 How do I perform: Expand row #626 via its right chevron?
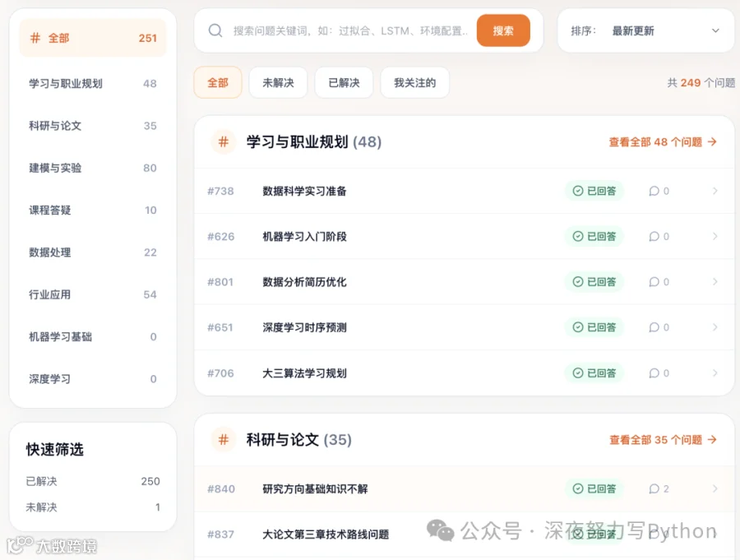tap(715, 236)
